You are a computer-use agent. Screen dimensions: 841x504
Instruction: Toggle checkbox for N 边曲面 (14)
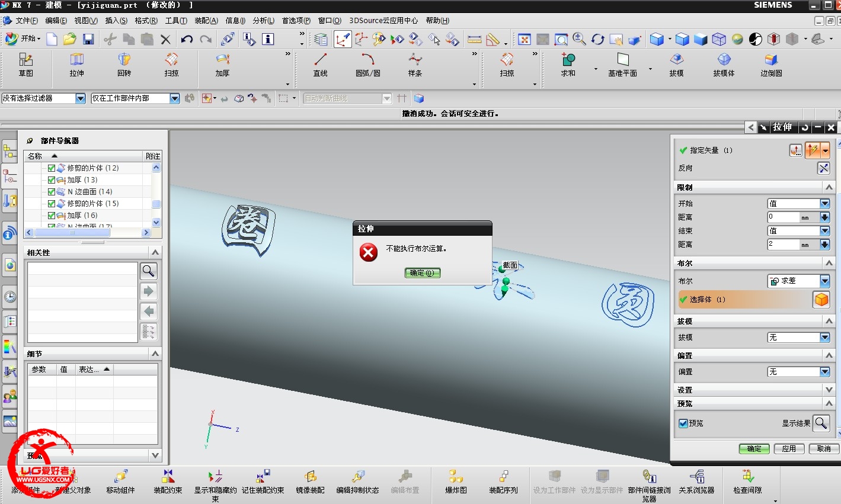(52, 192)
